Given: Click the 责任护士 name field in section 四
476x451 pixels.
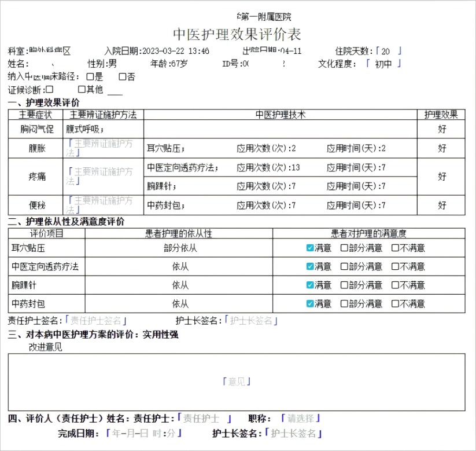Looking at the screenshot, I should pyautogui.click(x=204, y=418).
